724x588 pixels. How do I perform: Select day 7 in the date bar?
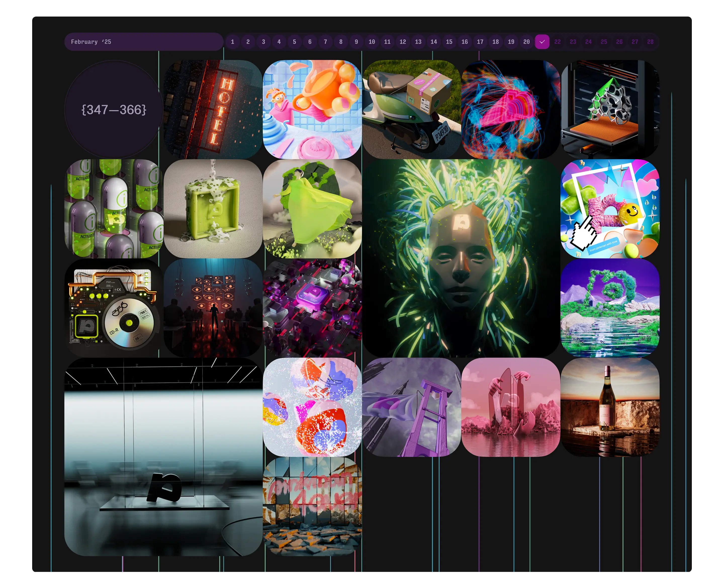pos(326,42)
